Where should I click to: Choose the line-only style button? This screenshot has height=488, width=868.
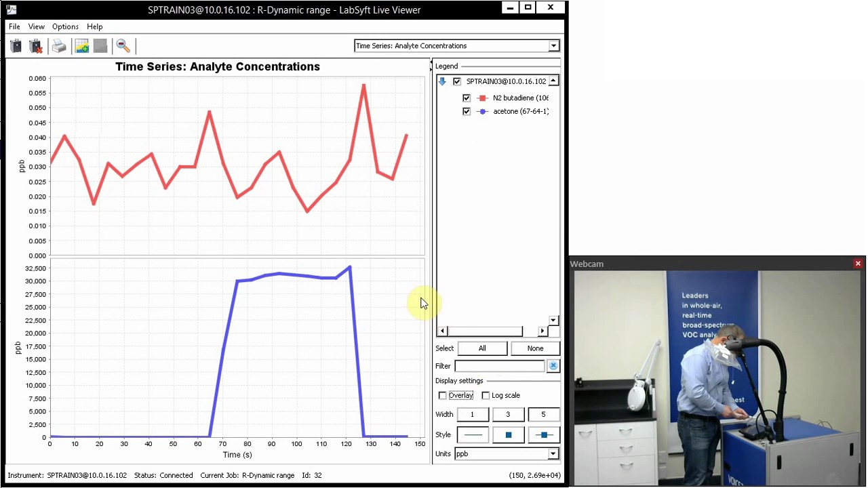pyautogui.click(x=473, y=435)
